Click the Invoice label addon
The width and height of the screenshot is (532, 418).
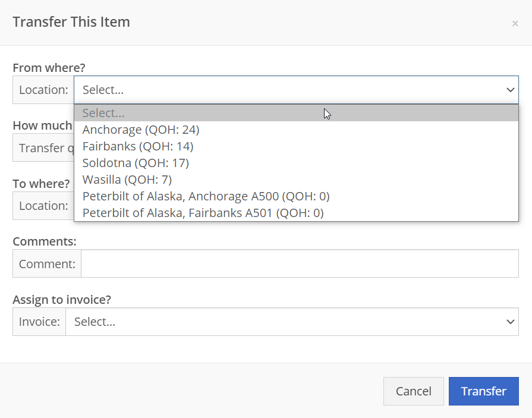39,322
